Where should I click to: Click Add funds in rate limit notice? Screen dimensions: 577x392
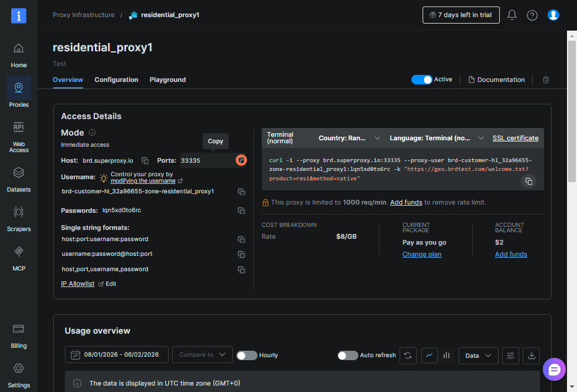tap(406, 202)
